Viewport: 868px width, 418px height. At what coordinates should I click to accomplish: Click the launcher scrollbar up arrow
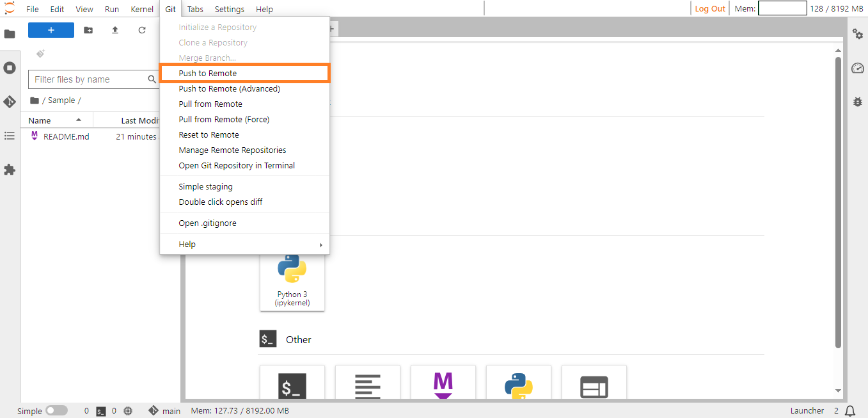coord(838,51)
